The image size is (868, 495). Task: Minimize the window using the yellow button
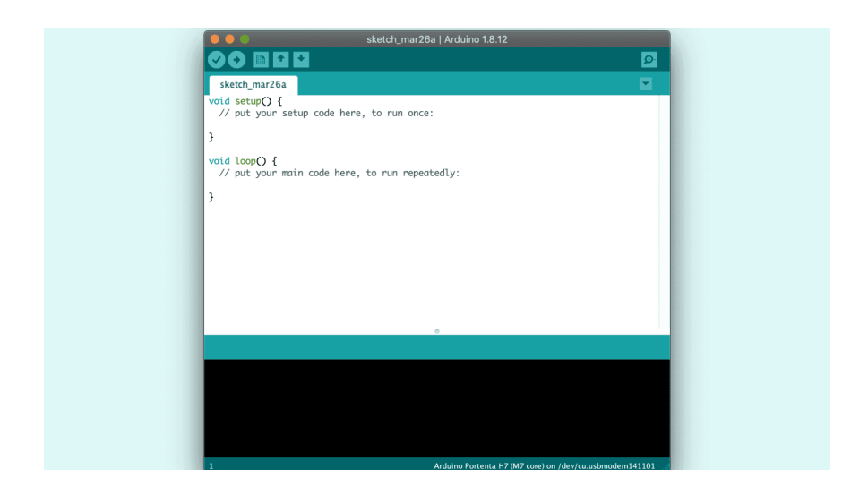click(x=229, y=39)
